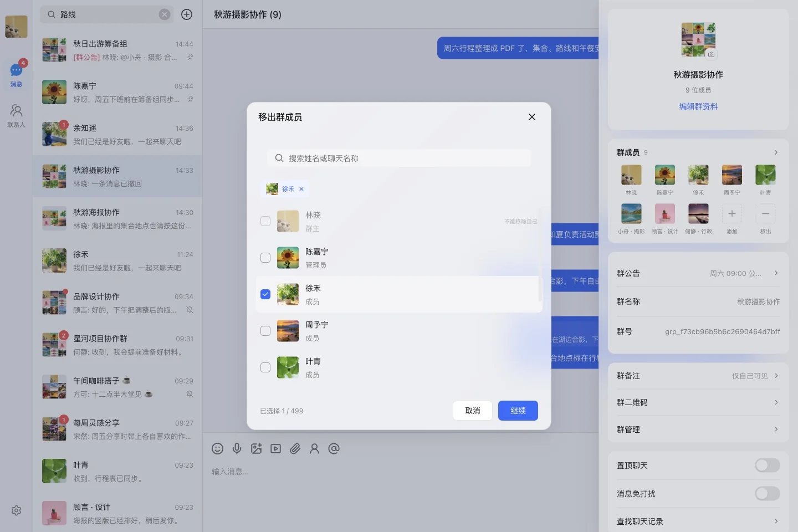This screenshot has width=798, height=532.
Task: Check the box next to 周予宁
Action: [x=265, y=331]
